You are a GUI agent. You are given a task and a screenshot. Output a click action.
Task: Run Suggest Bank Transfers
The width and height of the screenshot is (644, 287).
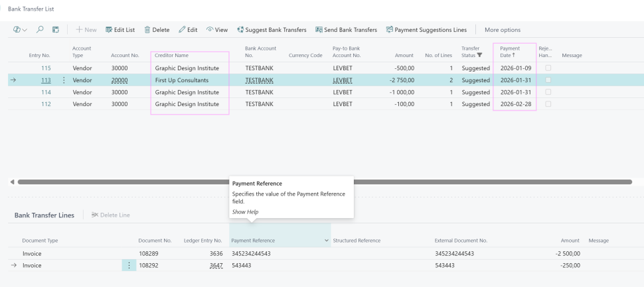click(x=272, y=30)
